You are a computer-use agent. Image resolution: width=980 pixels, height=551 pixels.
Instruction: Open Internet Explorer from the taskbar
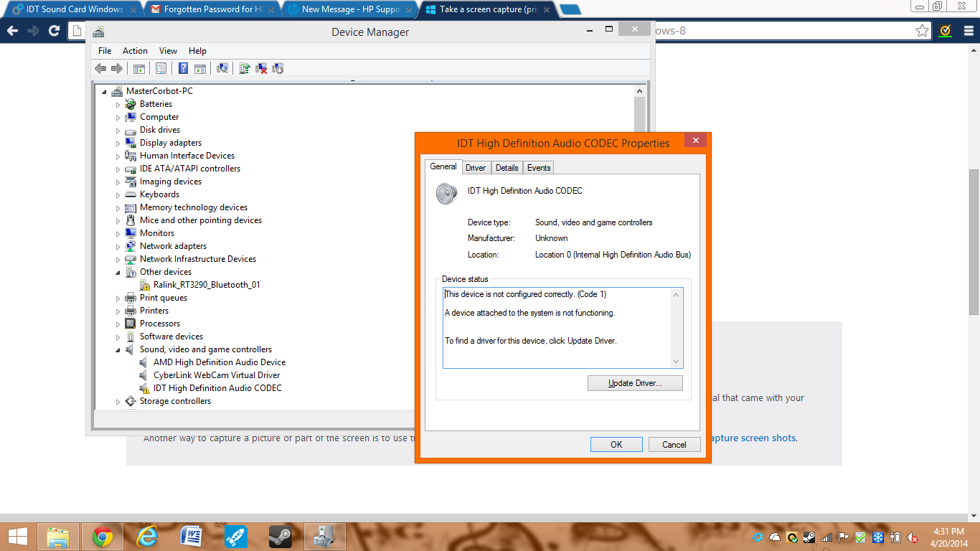(147, 537)
